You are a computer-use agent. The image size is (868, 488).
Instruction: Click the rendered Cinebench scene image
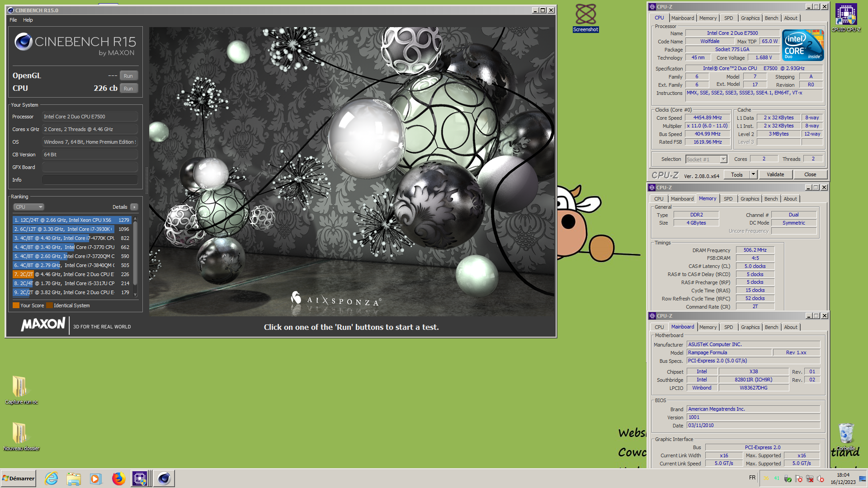click(x=352, y=172)
